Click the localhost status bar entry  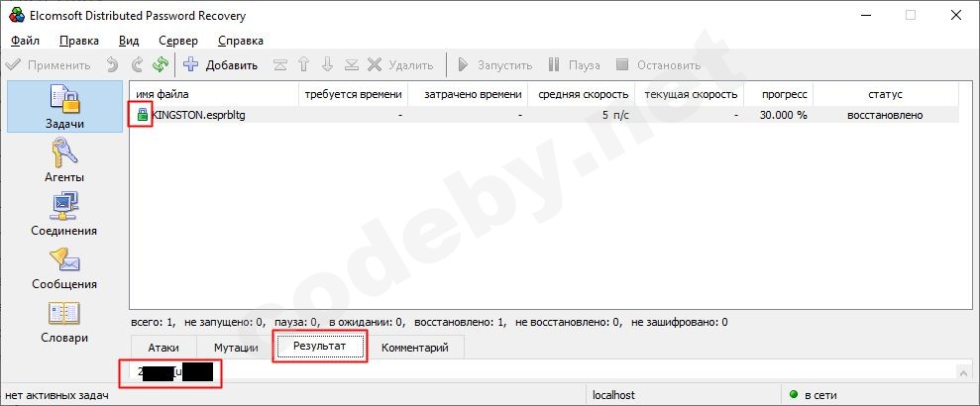tap(613, 395)
